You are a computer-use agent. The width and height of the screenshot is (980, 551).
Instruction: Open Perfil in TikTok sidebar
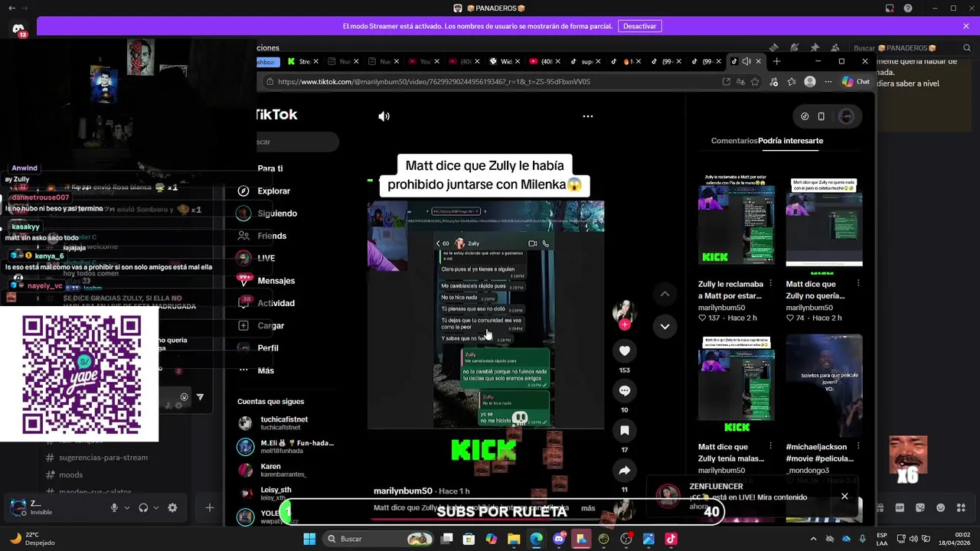point(259,347)
